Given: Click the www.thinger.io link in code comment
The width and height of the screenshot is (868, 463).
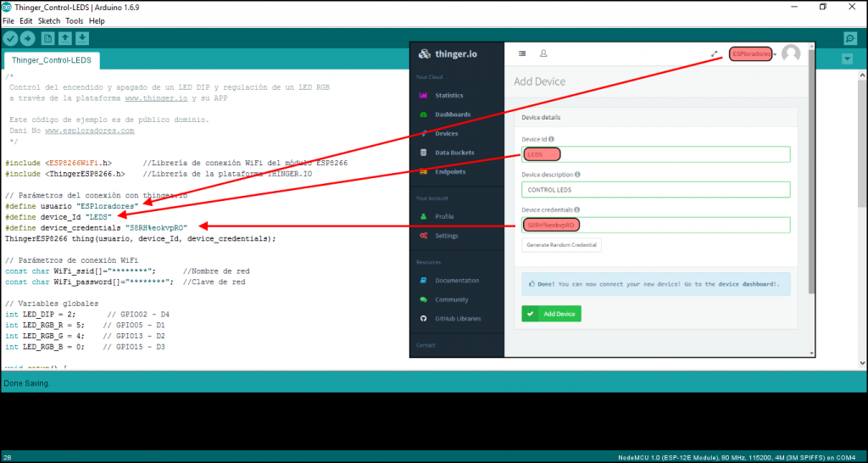Looking at the screenshot, I should point(157,98).
